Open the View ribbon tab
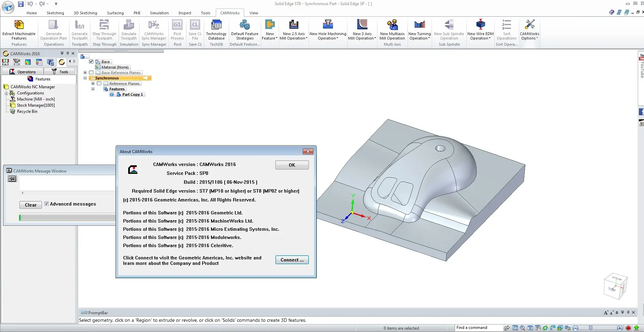 254,13
